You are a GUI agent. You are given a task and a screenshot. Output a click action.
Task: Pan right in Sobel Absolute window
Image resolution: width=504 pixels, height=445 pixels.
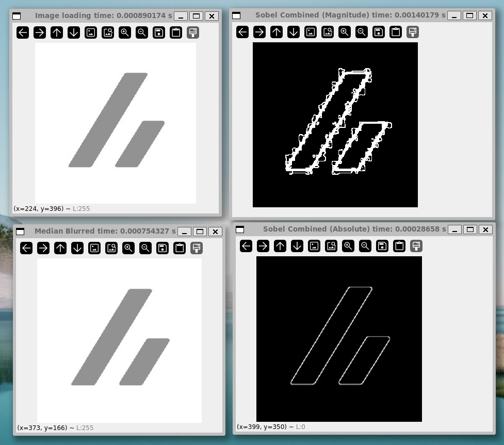pyautogui.click(x=263, y=246)
